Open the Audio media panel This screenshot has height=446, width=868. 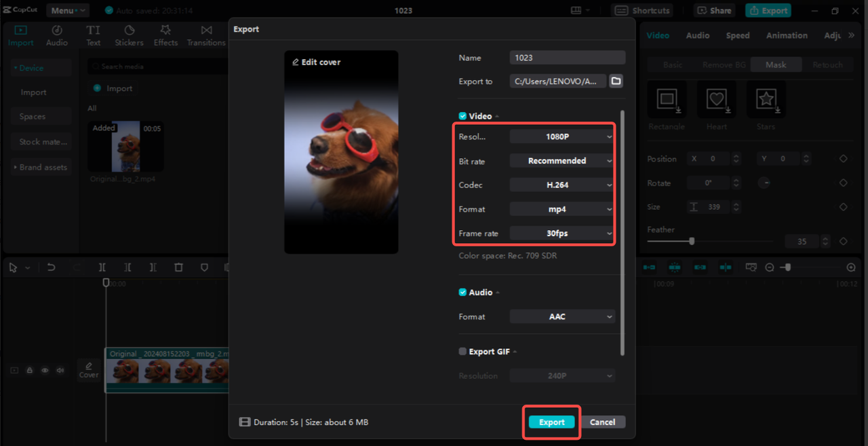point(57,36)
